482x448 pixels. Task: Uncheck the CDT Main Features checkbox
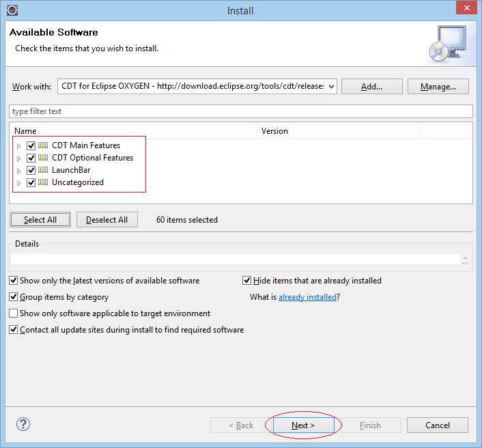click(31, 145)
